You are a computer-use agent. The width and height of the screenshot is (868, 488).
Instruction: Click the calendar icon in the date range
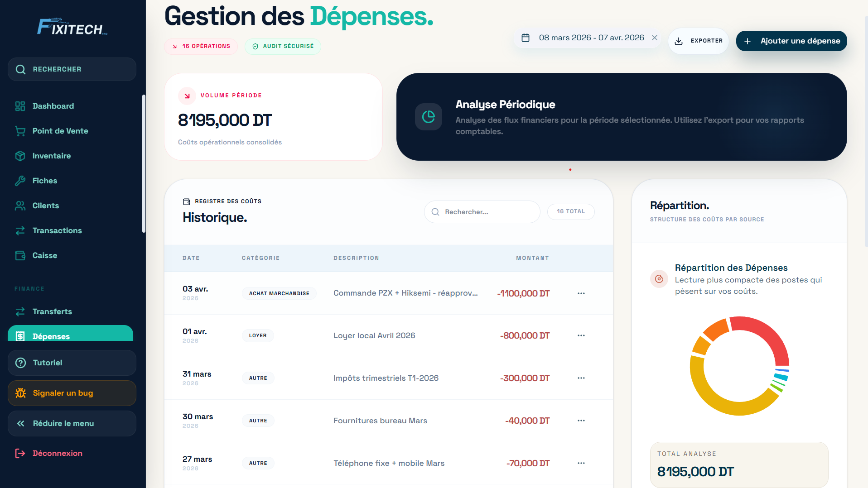(x=526, y=38)
